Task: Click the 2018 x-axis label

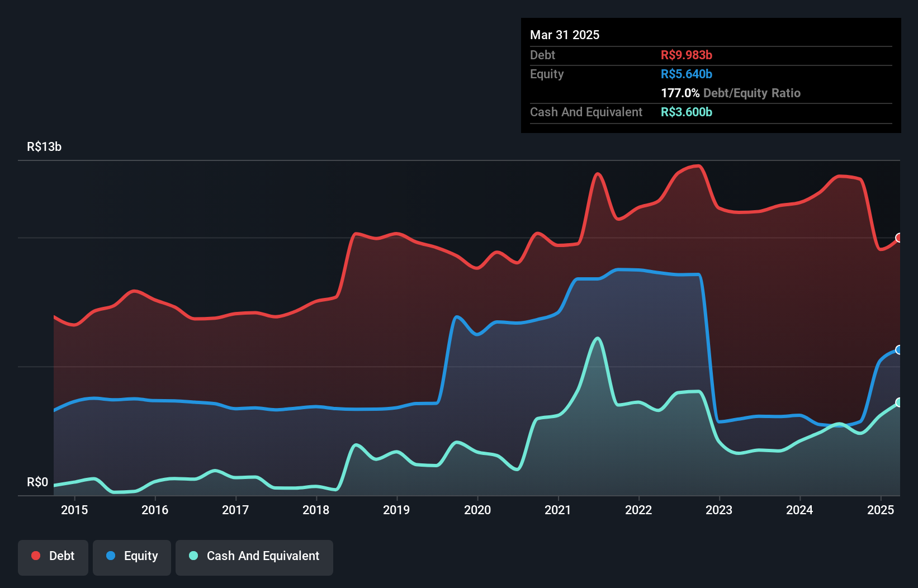Action: [x=316, y=510]
